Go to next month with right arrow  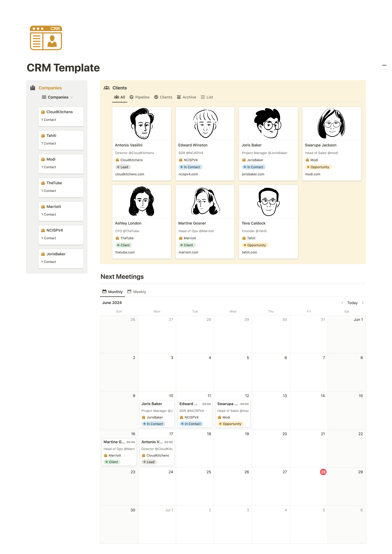(363, 303)
